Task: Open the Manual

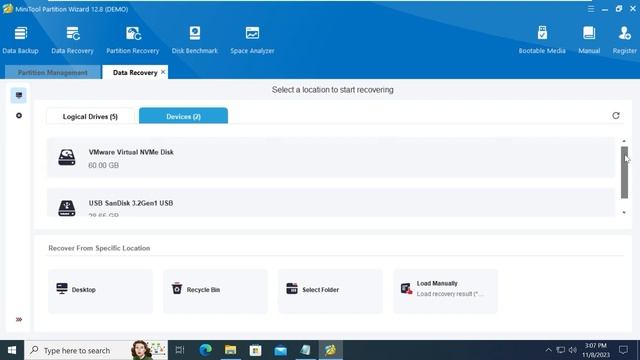Action: pyautogui.click(x=589, y=40)
